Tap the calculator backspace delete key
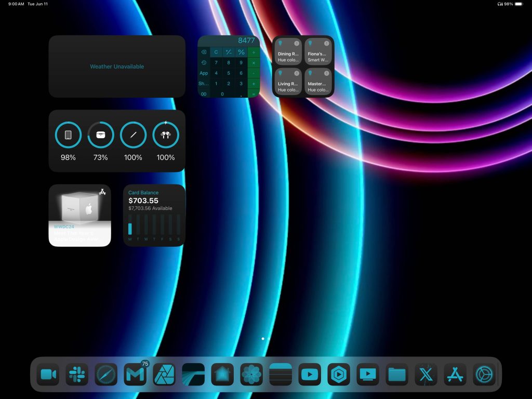The image size is (532, 399). point(204,52)
